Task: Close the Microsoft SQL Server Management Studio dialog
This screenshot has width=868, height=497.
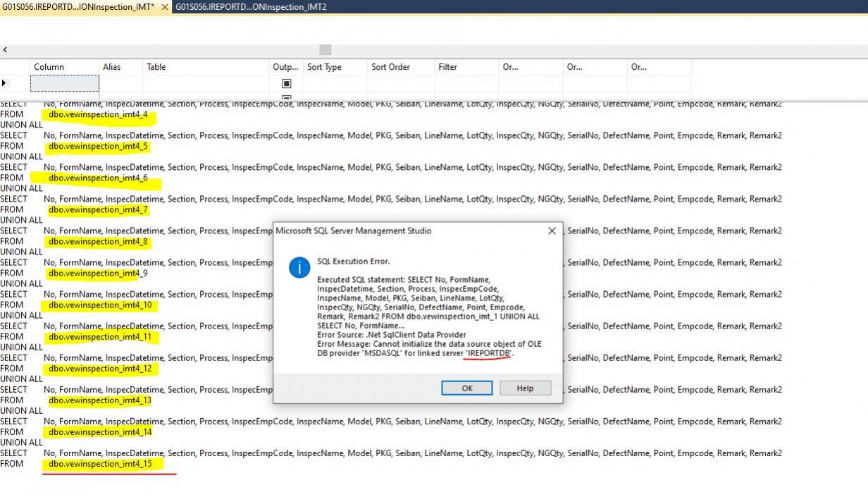Action: tap(552, 231)
